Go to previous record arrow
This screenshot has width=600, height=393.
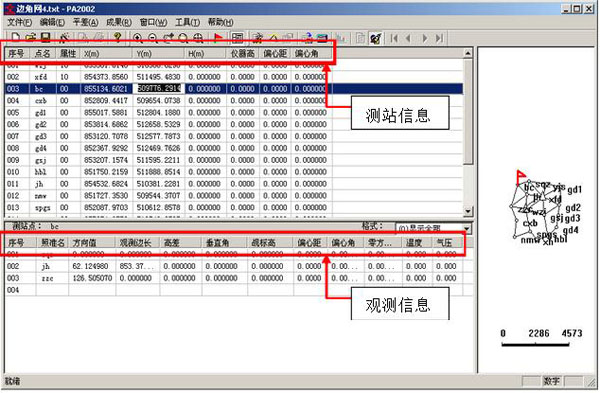click(408, 38)
